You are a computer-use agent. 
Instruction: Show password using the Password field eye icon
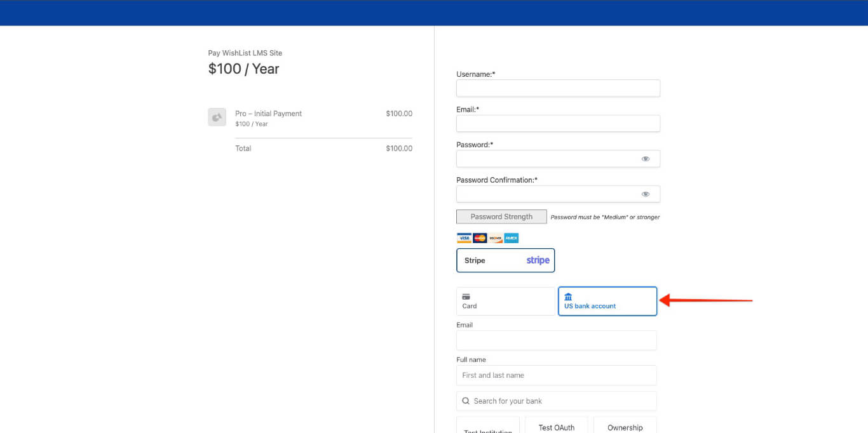tap(645, 159)
